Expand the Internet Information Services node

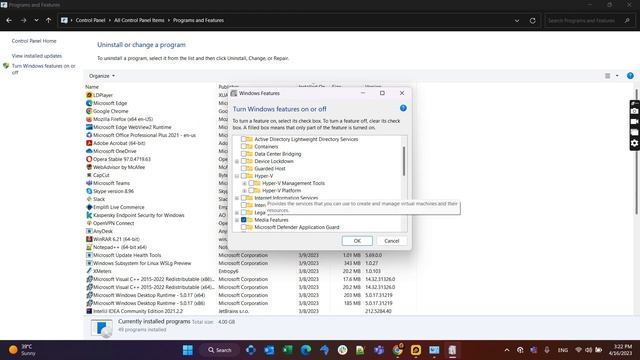click(237, 198)
